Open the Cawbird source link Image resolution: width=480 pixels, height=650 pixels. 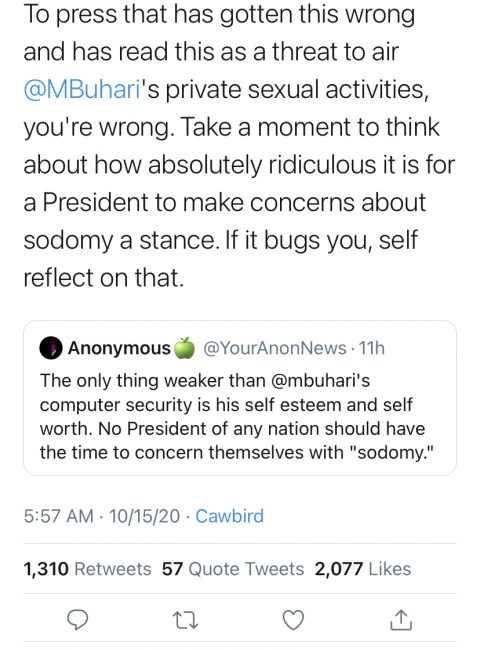pos(229,516)
